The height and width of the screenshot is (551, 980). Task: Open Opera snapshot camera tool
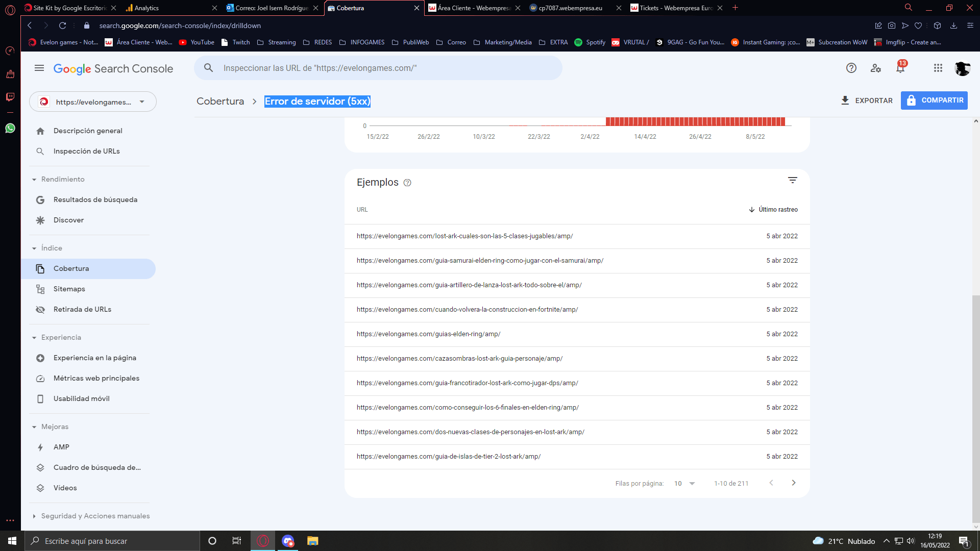tap(892, 26)
